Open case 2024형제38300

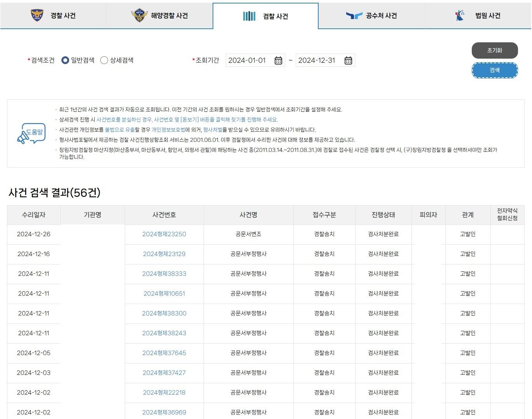point(164,313)
